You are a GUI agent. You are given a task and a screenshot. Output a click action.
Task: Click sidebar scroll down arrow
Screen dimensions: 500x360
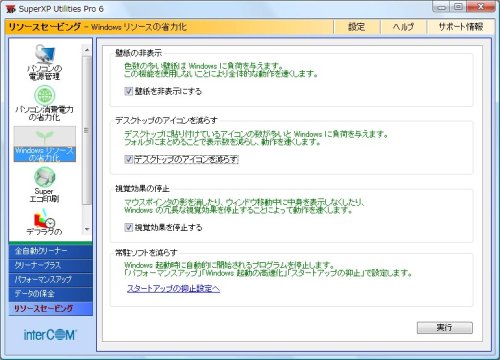click(87, 229)
